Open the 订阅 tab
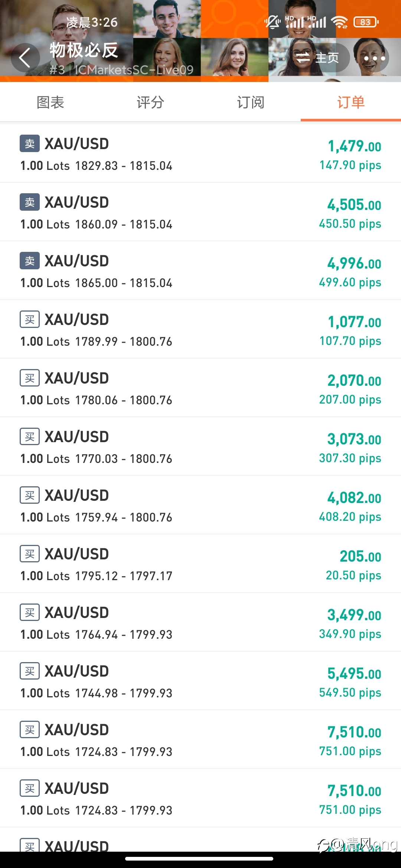 click(251, 102)
